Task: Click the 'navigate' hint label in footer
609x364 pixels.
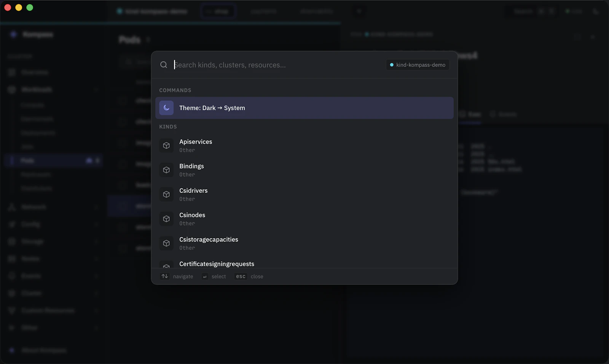Action: pyautogui.click(x=183, y=277)
